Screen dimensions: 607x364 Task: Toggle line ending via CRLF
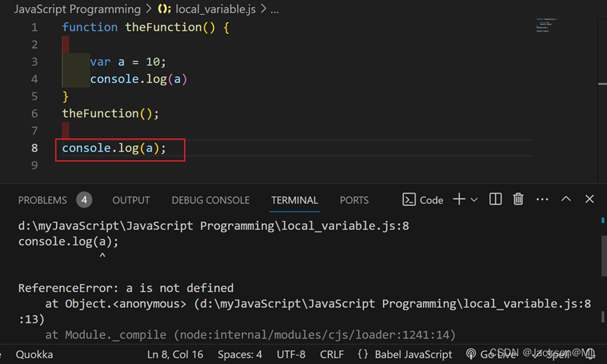[332, 354]
